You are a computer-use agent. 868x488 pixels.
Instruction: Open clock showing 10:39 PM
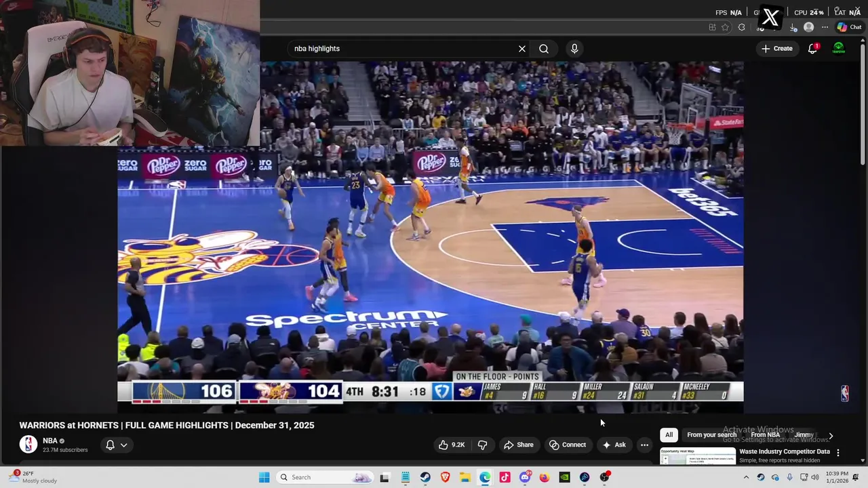[837, 477]
